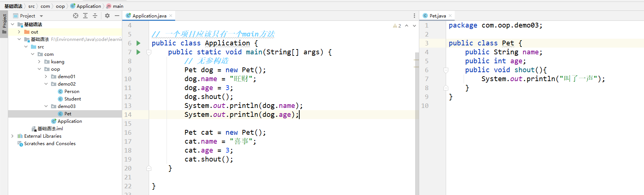Fold shout method at Pet.java line 6
The image size is (644, 195).
[446, 70]
